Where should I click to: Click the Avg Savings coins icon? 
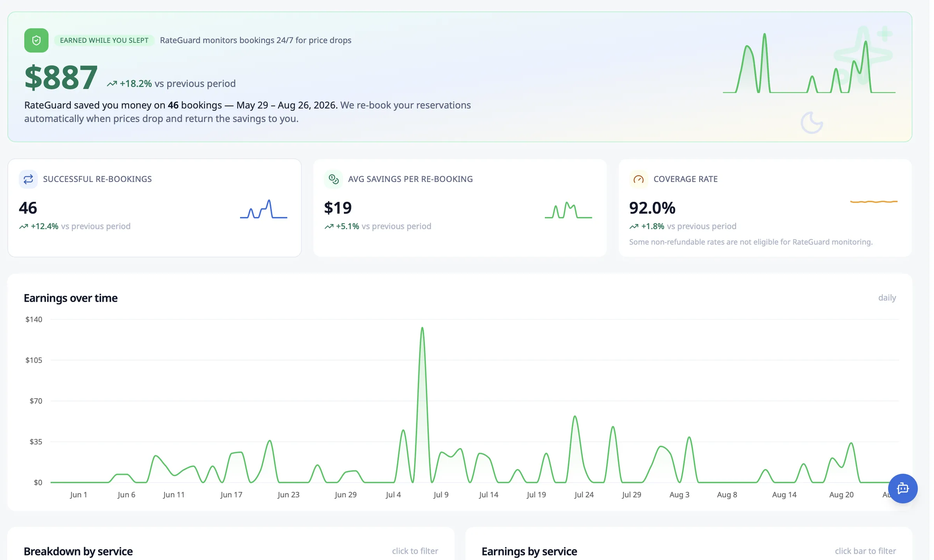334,179
